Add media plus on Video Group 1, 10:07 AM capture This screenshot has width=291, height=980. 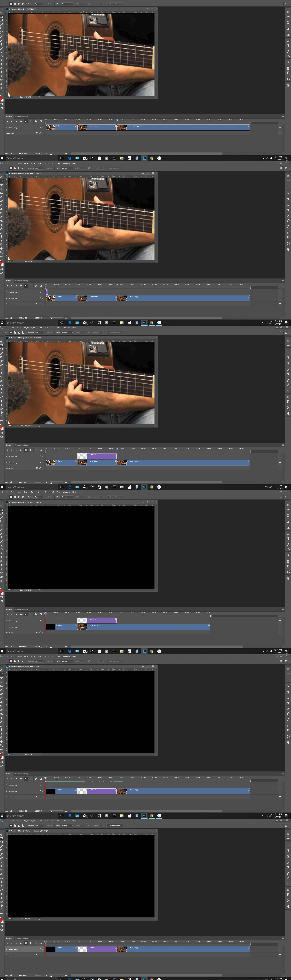coord(280,128)
